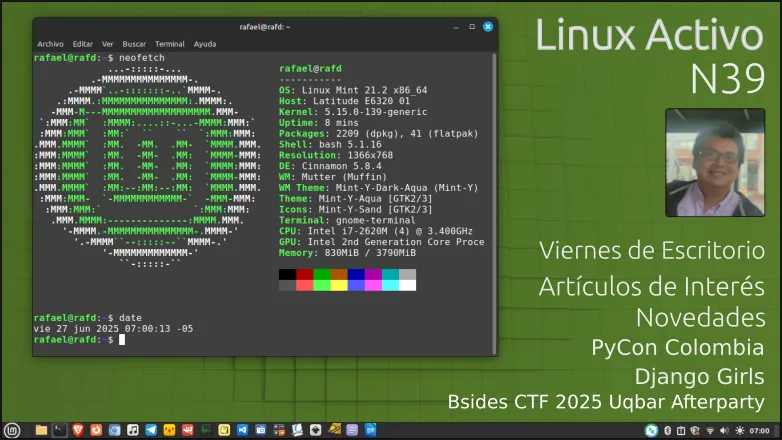Click the teal circular arrows tray icon

tap(651, 430)
